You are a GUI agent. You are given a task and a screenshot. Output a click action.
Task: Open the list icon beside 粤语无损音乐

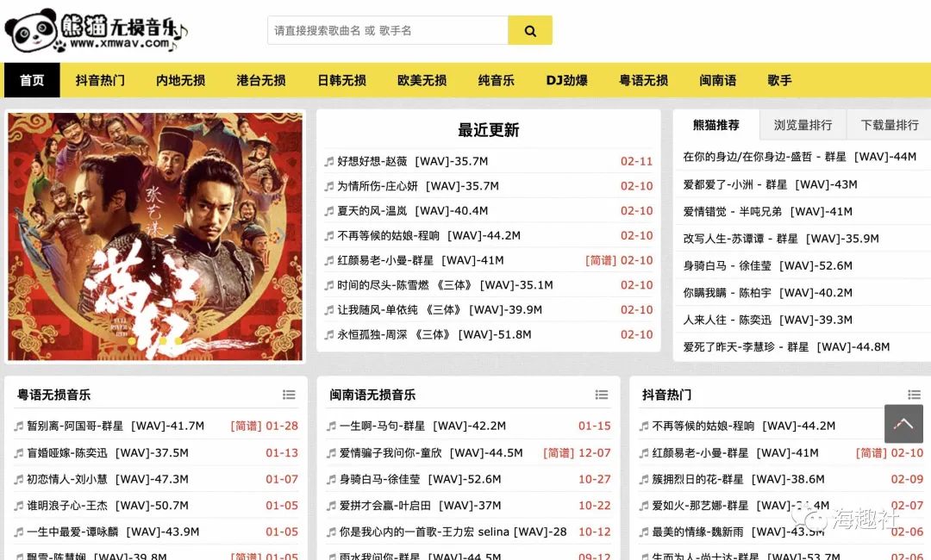(289, 395)
